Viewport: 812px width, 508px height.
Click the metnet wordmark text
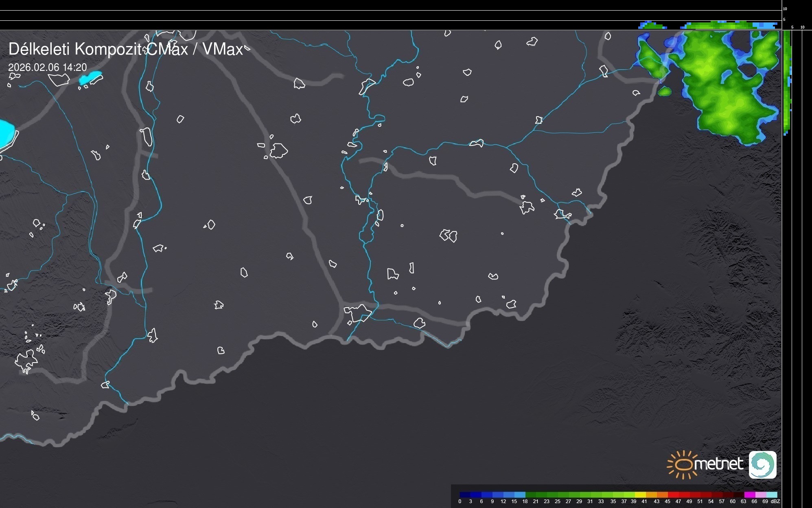tap(719, 464)
